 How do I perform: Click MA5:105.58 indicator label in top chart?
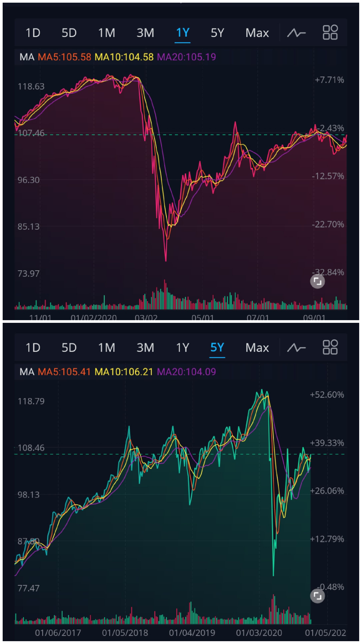[64, 57]
